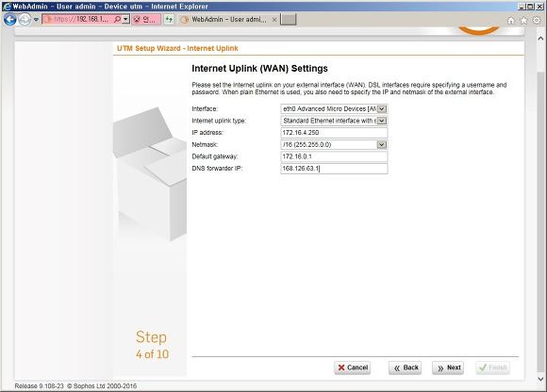Click the Default gateway: label
Screen dimensions: 547x392
point(215,156)
